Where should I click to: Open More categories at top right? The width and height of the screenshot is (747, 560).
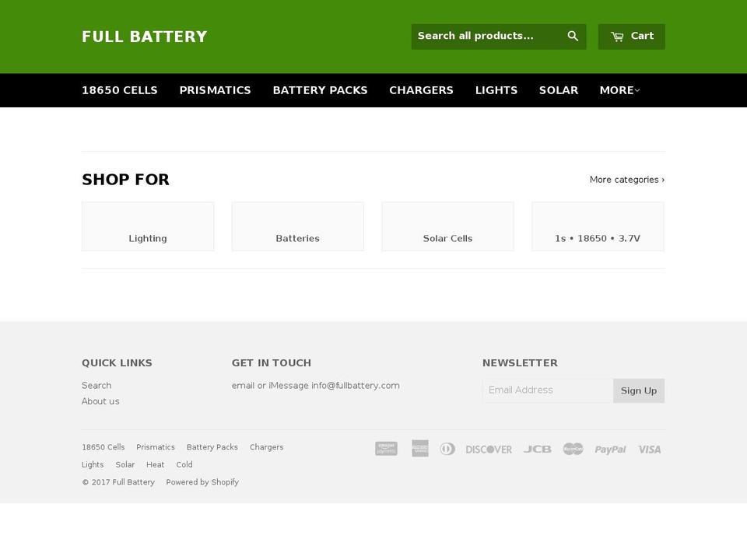[x=626, y=179]
